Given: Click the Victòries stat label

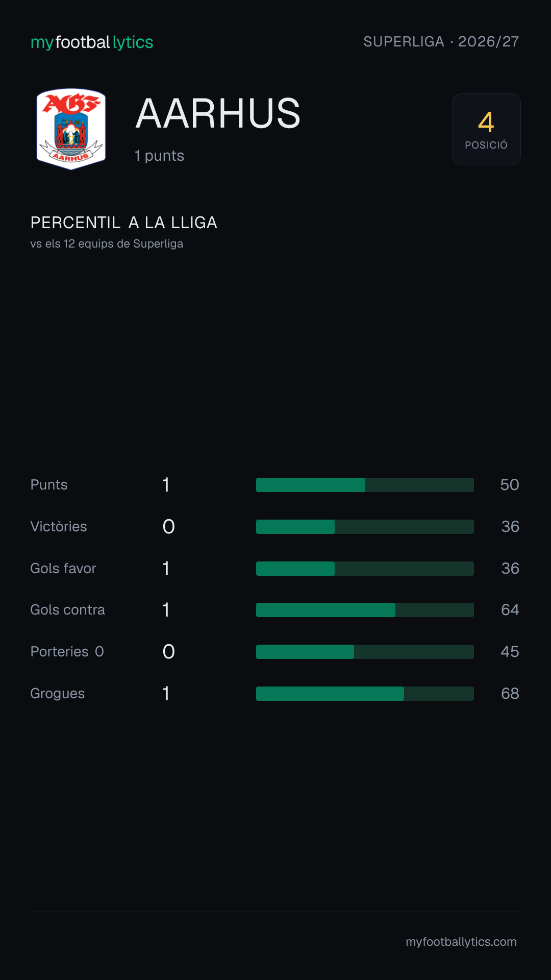Looking at the screenshot, I should pyautogui.click(x=59, y=527).
